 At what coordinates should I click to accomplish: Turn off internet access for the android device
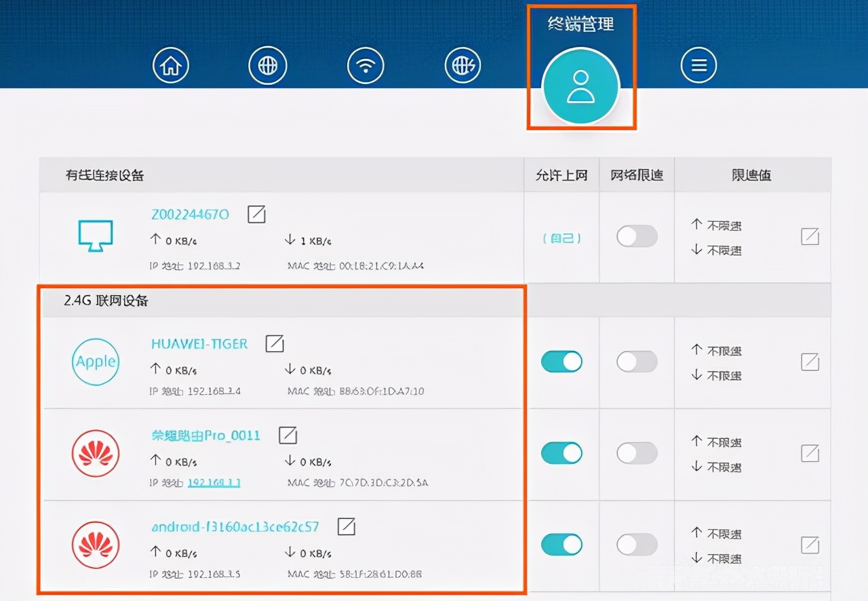[x=561, y=544]
